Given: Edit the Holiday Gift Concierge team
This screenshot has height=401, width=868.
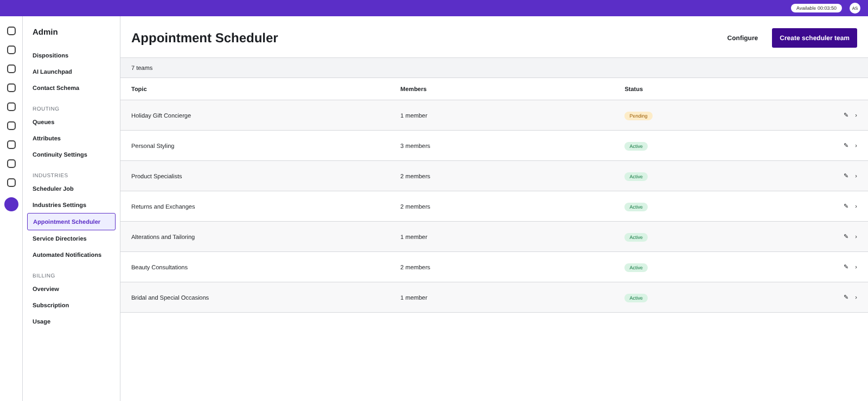Looking at the screenshot, I should pyautogui.click(x=846, y=115).
